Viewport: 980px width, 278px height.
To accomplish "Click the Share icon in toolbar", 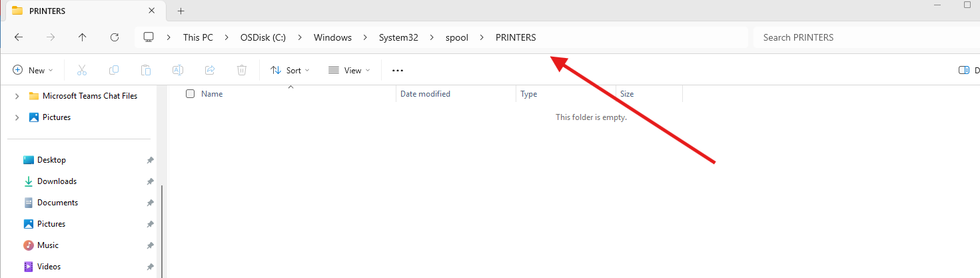I will (x=210, y=70).
